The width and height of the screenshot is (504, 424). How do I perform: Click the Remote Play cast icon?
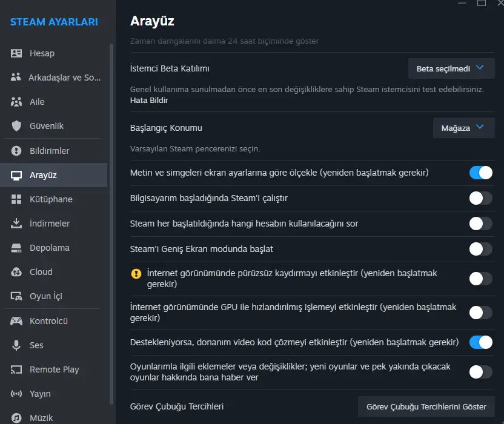pyautogui.click(x=16, y=369)
